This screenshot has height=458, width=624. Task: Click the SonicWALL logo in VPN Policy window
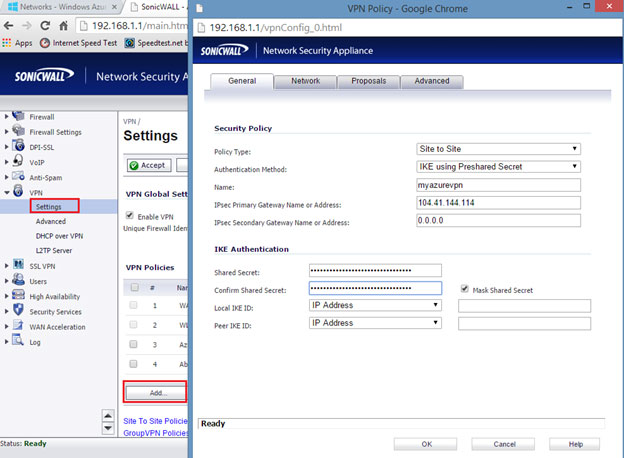224,51
